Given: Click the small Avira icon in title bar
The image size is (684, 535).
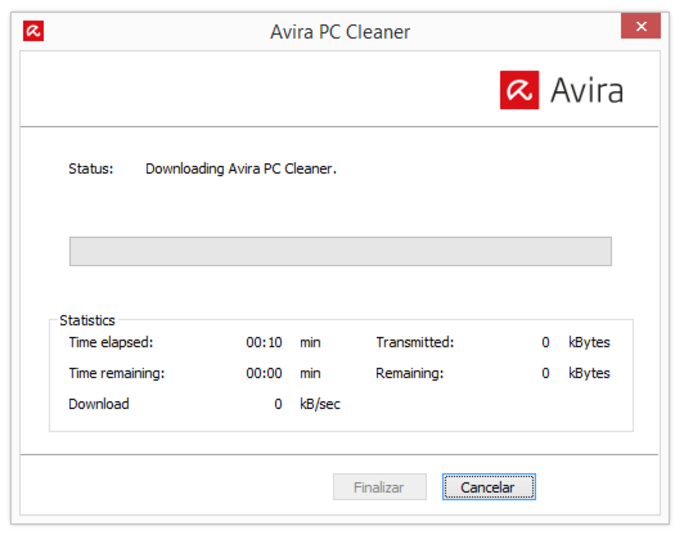Looking at the screenshot, I should (x=34, y=31).
